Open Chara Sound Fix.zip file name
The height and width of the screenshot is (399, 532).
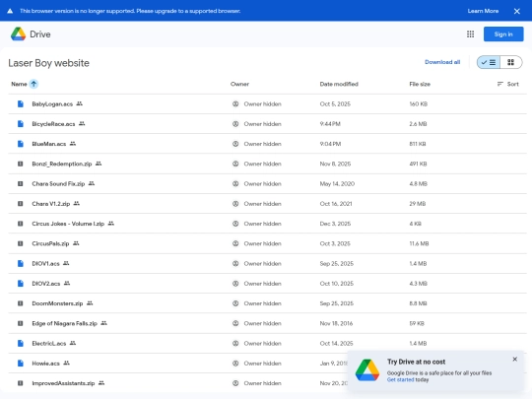[x=58, y=183]
